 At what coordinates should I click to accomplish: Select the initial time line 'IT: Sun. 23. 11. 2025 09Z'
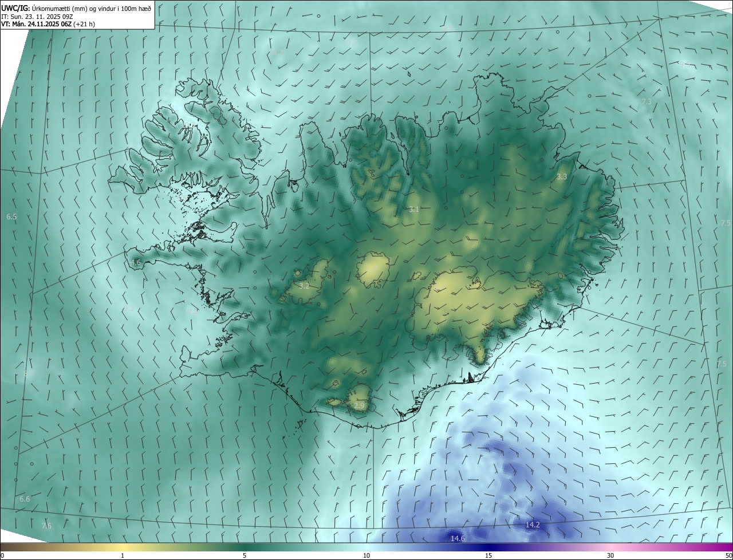tap(36, 17)
